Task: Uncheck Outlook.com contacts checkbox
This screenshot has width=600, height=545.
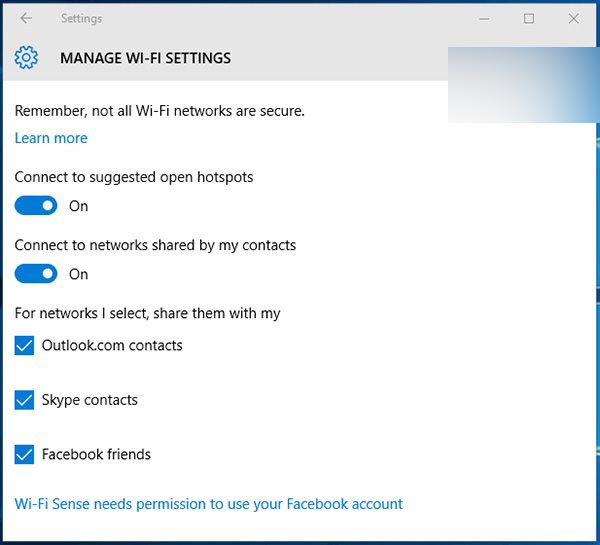Action: click(x=24, y=346)
